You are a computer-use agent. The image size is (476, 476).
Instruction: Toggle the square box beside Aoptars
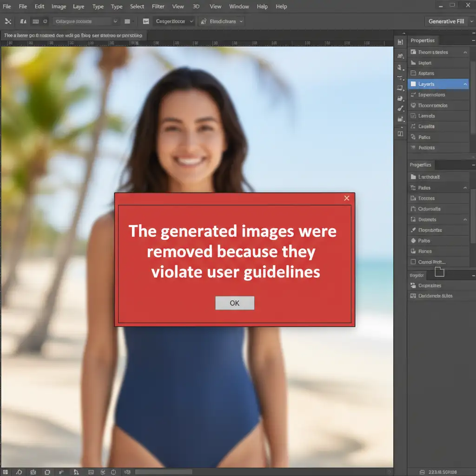(413, 73)
